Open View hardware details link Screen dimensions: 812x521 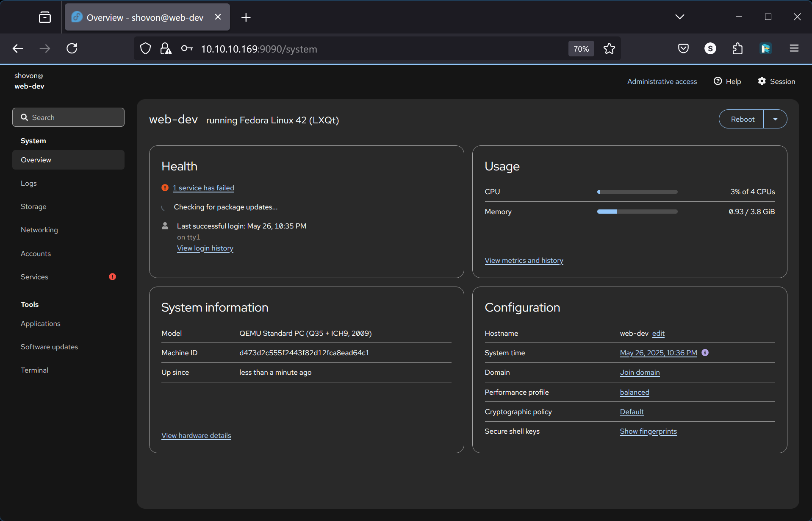click(196, 435)
